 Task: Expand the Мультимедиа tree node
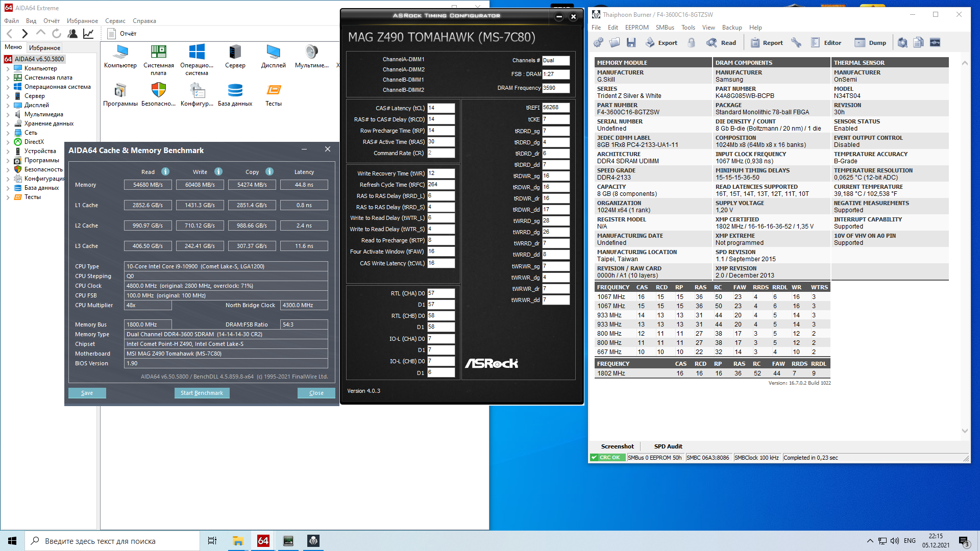(x=8, y=115)
